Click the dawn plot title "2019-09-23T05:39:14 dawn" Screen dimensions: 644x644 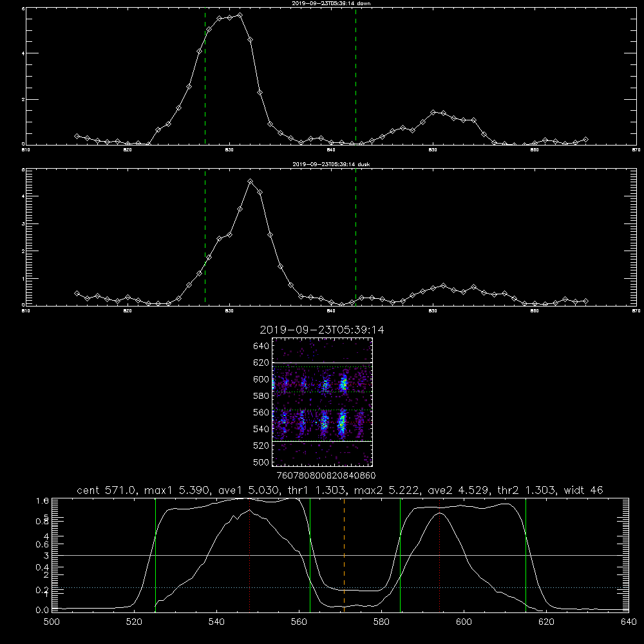[x=331, y=3]
